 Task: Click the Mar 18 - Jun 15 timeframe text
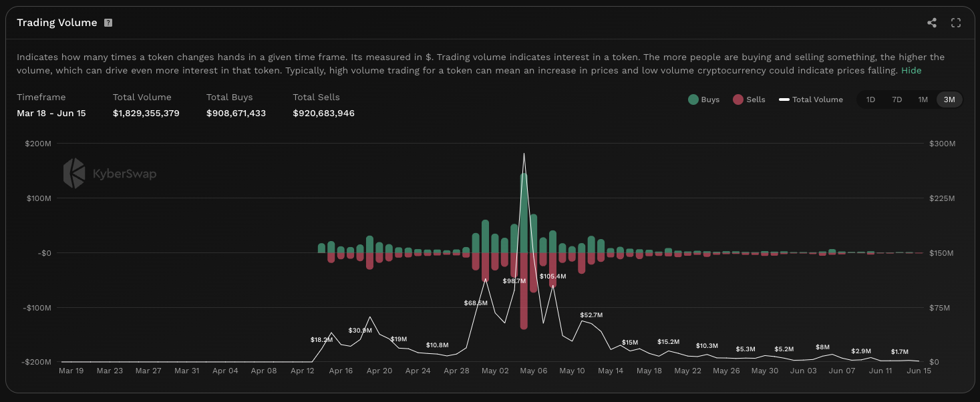click(x=51, y=113)
